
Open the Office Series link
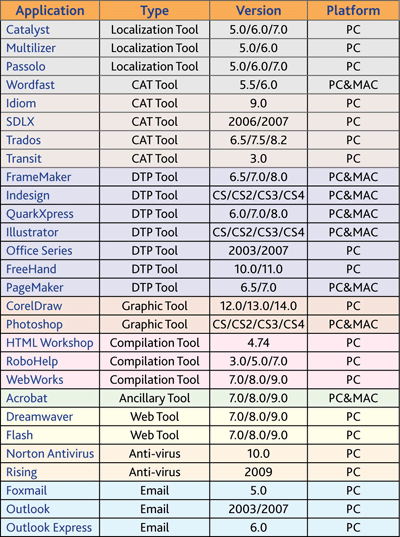tap(39, 251)
